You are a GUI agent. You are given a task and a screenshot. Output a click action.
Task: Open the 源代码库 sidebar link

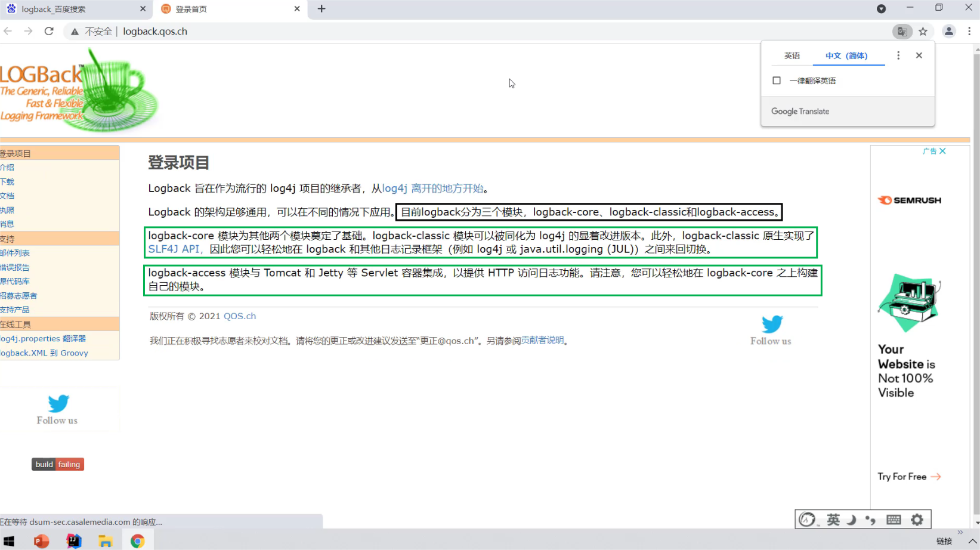pyautogui.click(x=15, y=281)
